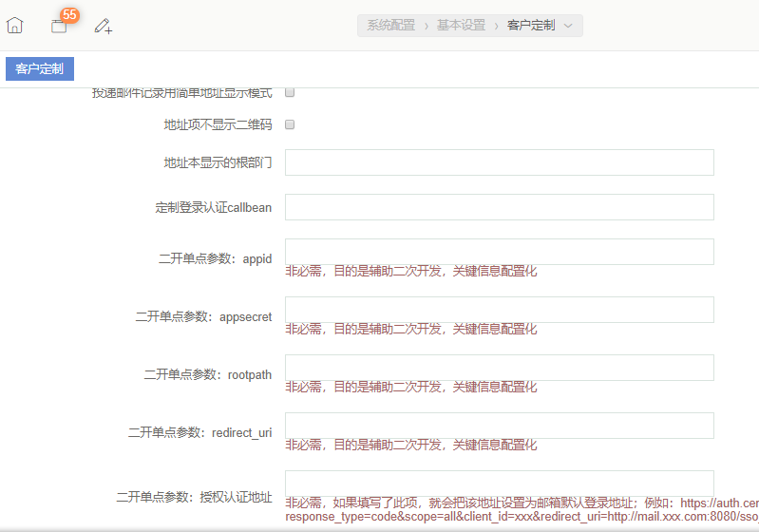This screenshot has width=759, height=532.
Task: Select 系统配置 in the breadcrumb
Action: pyautogui.click(x=390, y=26)
